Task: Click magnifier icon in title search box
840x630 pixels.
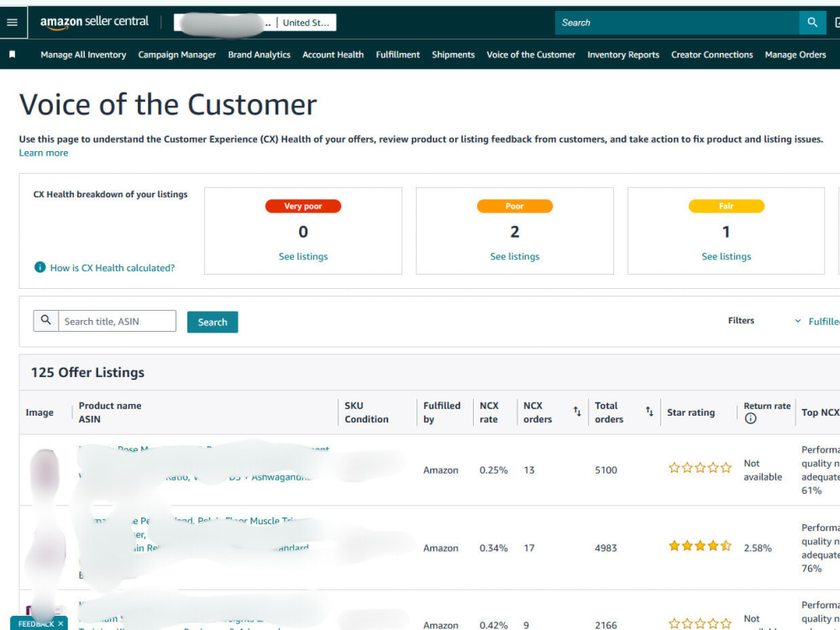Action: point(46,320)
